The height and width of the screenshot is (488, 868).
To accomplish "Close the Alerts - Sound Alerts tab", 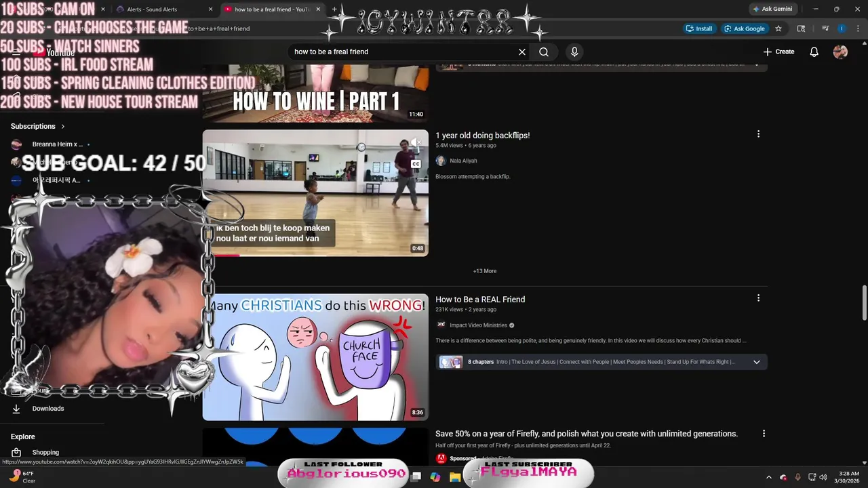I will coord(210,9).
